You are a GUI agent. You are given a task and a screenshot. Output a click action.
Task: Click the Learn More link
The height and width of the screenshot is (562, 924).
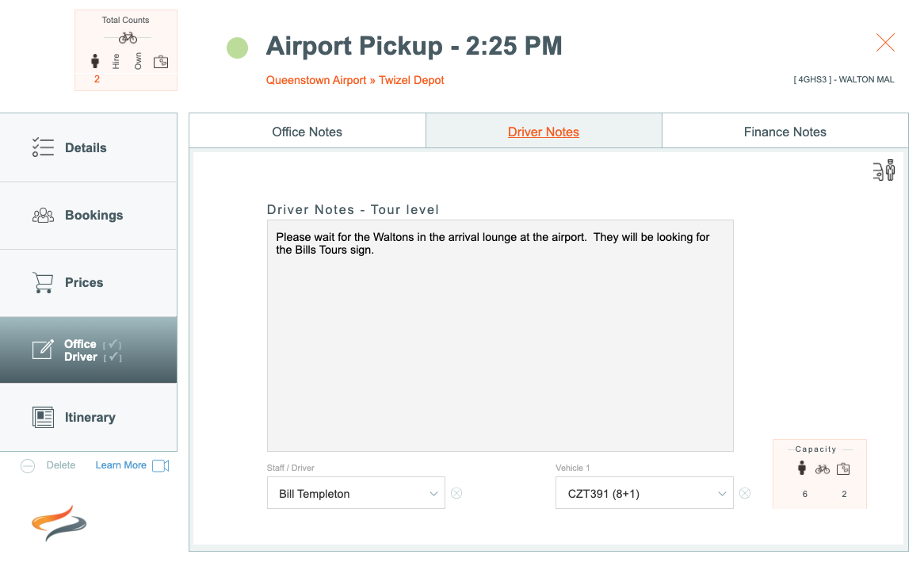point(120,465)
